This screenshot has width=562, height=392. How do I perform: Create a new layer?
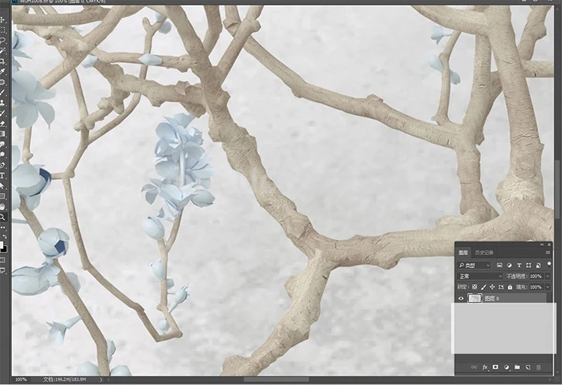(528, 367)
